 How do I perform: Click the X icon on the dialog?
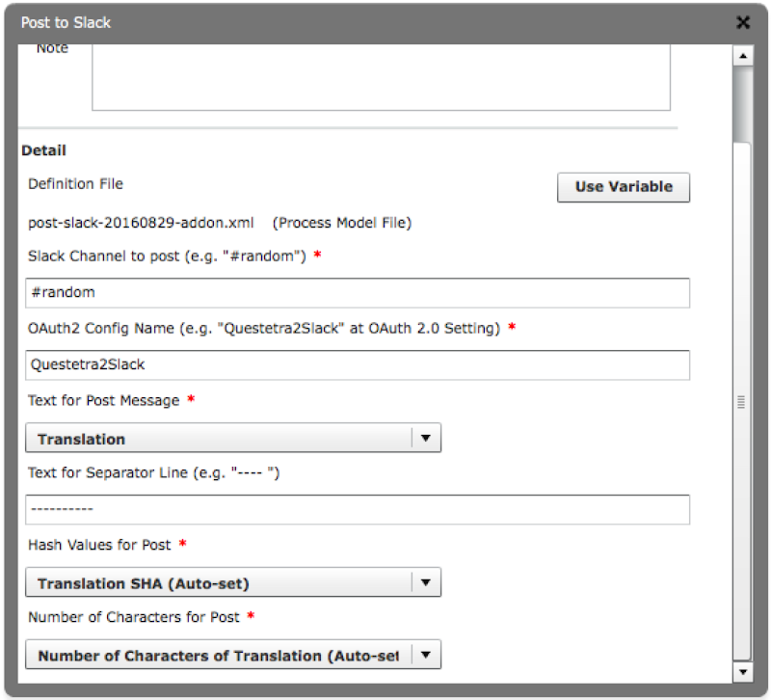click(742, 22)
